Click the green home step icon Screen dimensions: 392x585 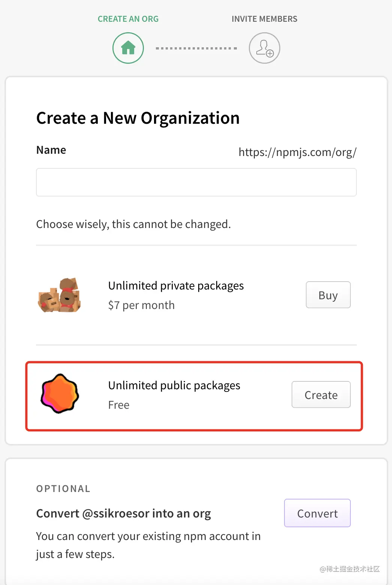(x=128, y=48)
